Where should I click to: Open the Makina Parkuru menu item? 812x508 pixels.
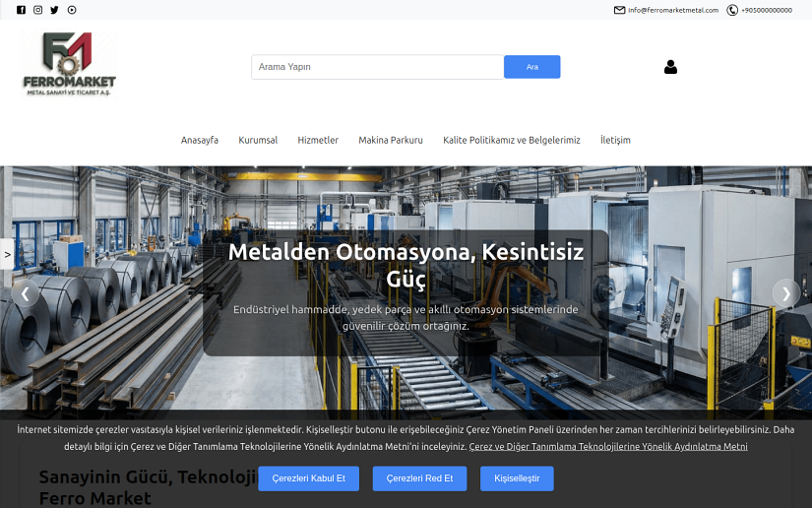[x=391, y=140]
